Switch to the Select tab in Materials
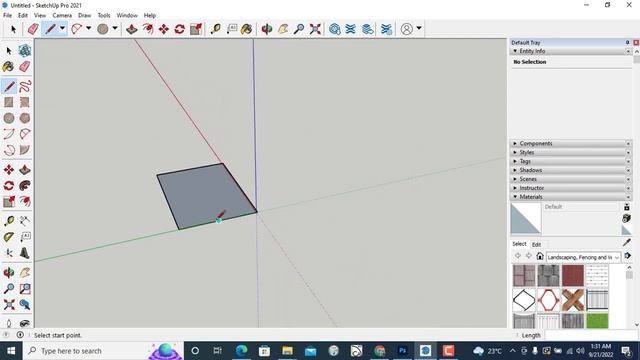Image resolution: width=640 pixels, height=360 pixels. tap(519, 244)
